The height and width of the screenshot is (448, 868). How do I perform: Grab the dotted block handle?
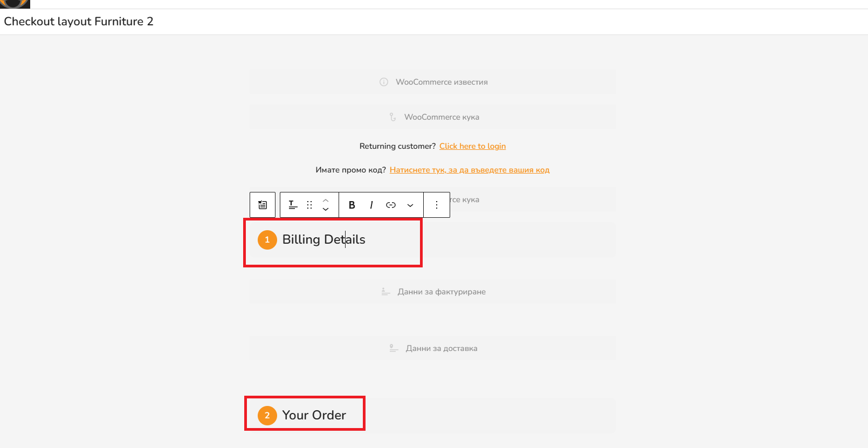309,205
